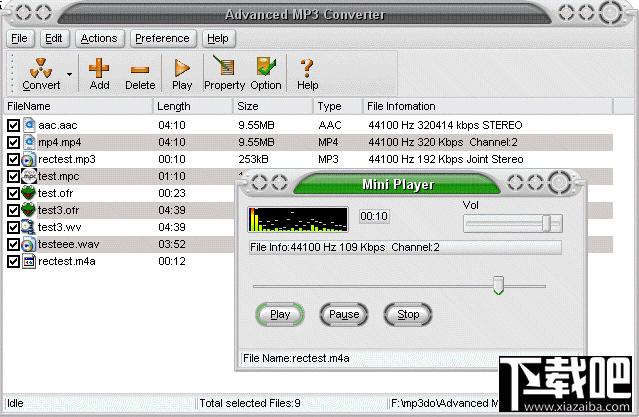Screen dimensions: 639x417
Task: Click the test.mpc file icon
Action: coord(29,176)
